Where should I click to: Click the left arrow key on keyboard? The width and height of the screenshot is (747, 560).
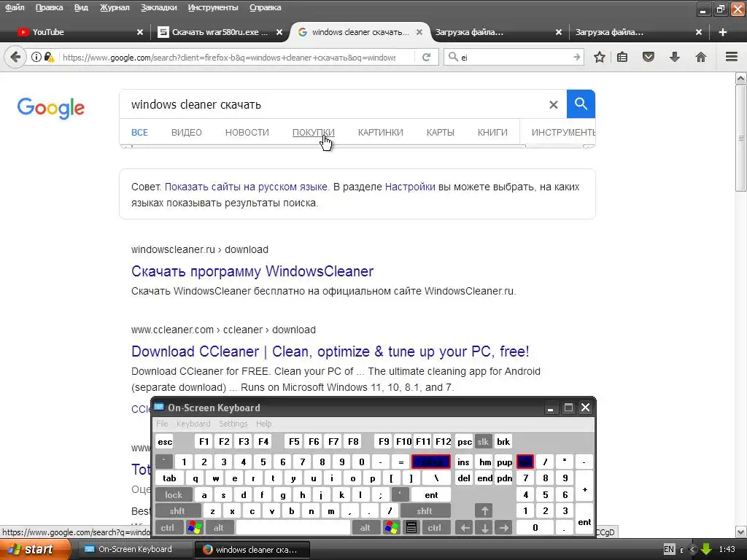point(465,527)
